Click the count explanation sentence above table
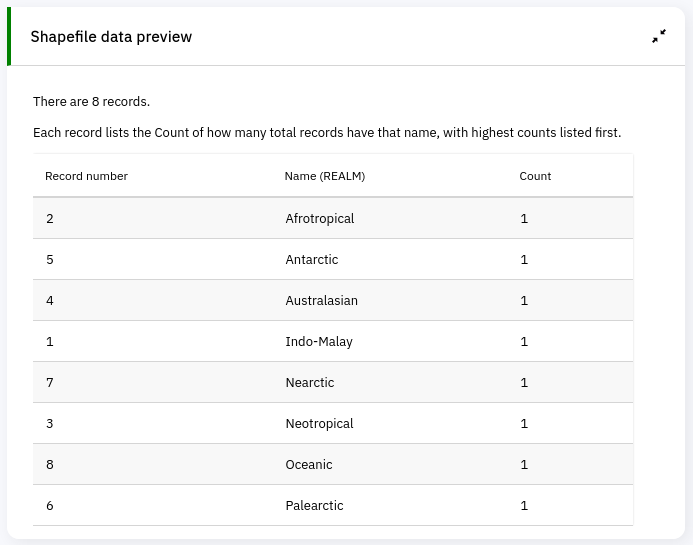The image size is (693, 545). click(327, 132)
